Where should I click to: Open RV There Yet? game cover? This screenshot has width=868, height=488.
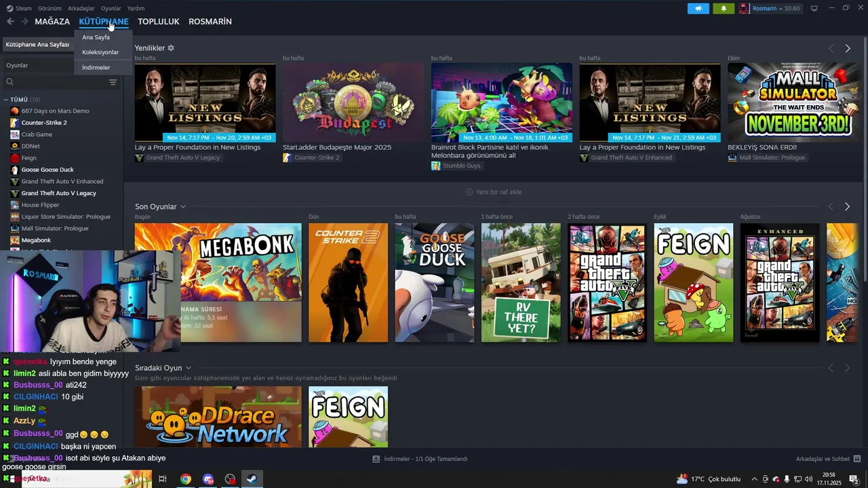[x=521, y=283]
